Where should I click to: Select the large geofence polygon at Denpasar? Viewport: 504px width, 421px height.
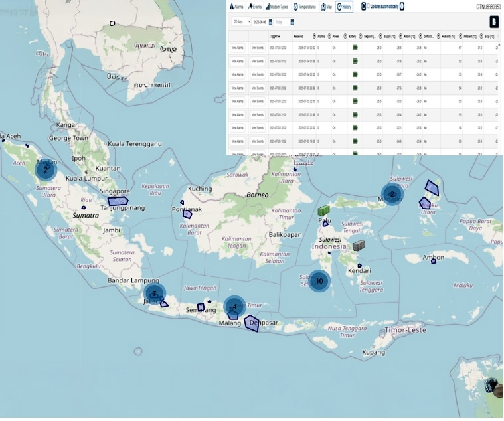[x=252, y=323]
